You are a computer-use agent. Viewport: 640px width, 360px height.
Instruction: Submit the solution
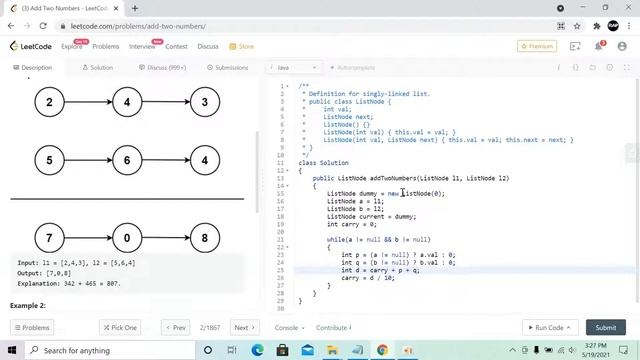click(606, 327)
